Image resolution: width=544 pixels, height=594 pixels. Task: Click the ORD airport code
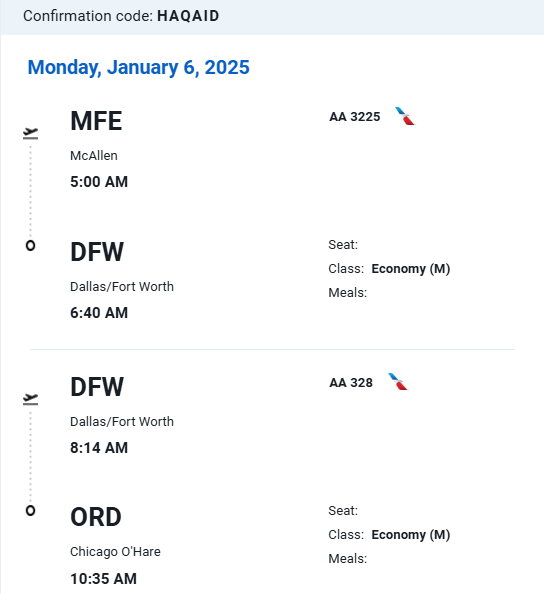coord(96,517)
